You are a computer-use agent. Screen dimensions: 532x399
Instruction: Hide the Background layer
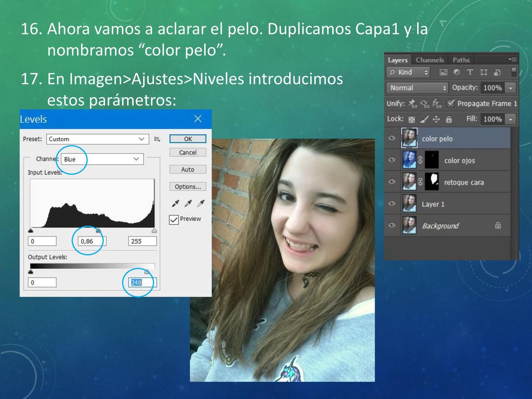392,225
